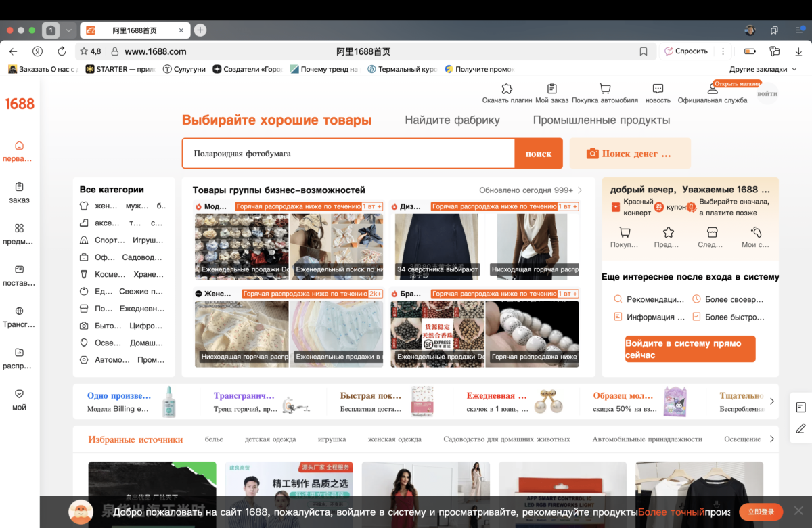Open 'Сулугуни' bookmark
The height and width of the screenshot is (528, 812).
(x=184, y=69)
